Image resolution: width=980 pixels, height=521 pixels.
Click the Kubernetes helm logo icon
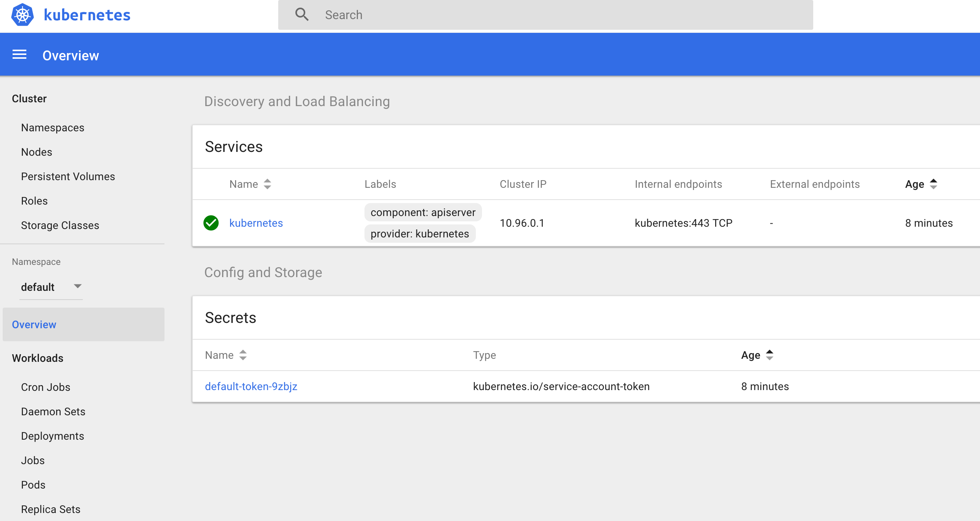tap(23, 15)
